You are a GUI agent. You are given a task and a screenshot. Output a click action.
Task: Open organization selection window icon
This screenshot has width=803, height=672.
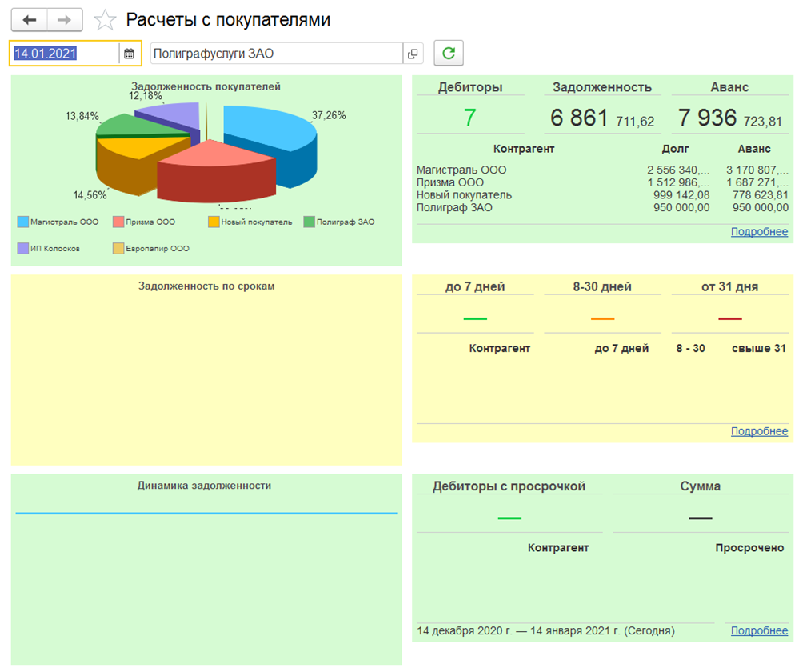point(413,54)
